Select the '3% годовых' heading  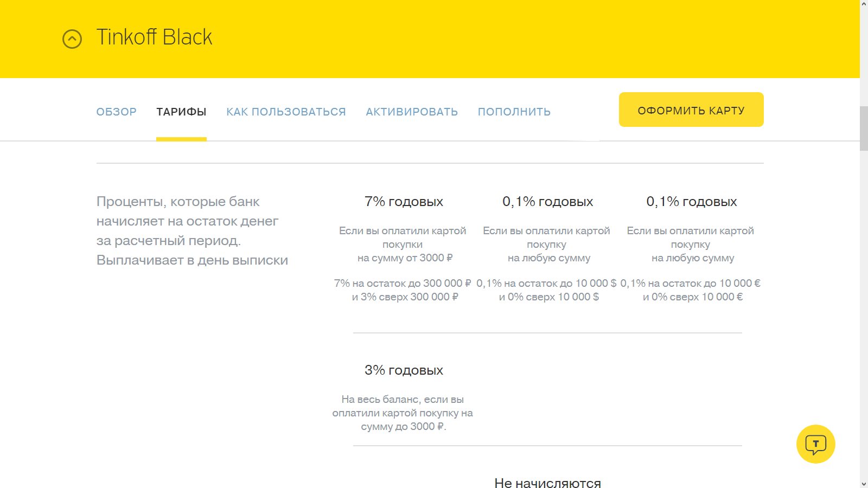click(404, 370)
